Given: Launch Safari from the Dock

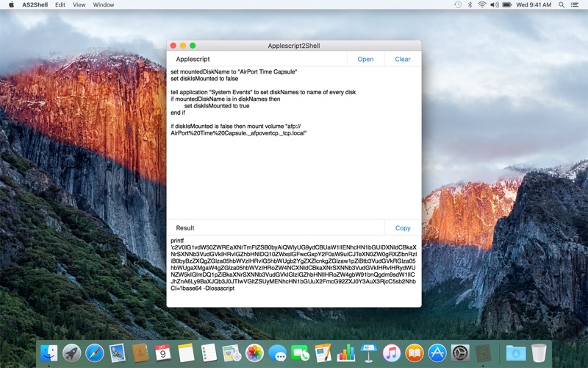Looking at the screenshot, I should pyautogui.click(x=95, y=353).
